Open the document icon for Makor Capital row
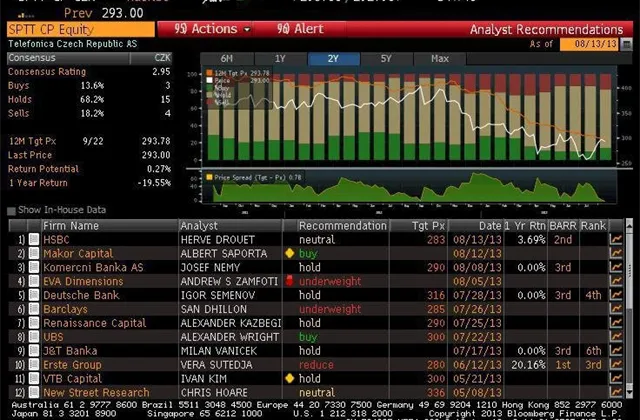Image resolution: width=640 pixels, height=420 pixels. [34, 253]
